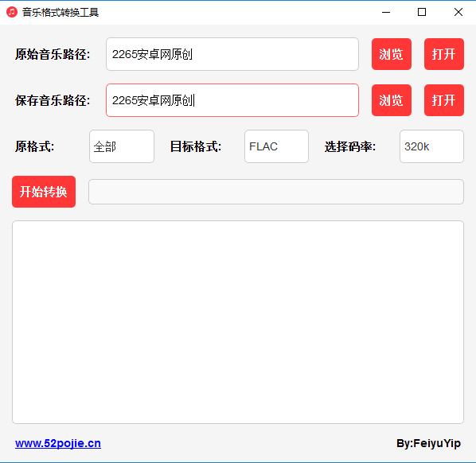Focus the 保存音乐路径 input field
Image resolution: width=476 pixels, height=463 pixels.
232,100
